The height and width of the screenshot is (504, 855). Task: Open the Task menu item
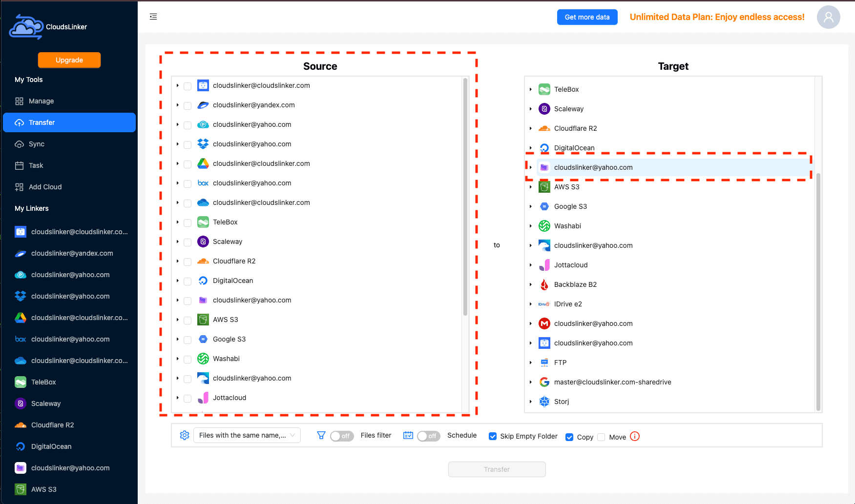[x=69, y=165]
